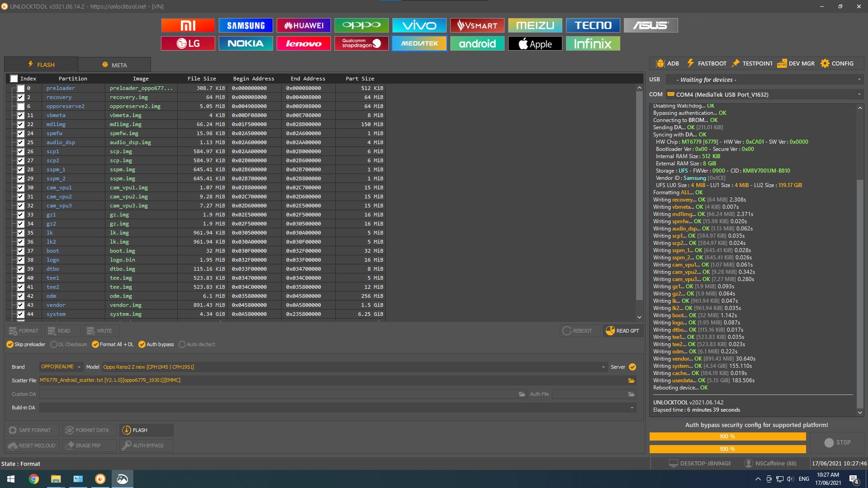Switch to the FLASH tab
This screenshot has width=868, height=488.
(41, 65)
